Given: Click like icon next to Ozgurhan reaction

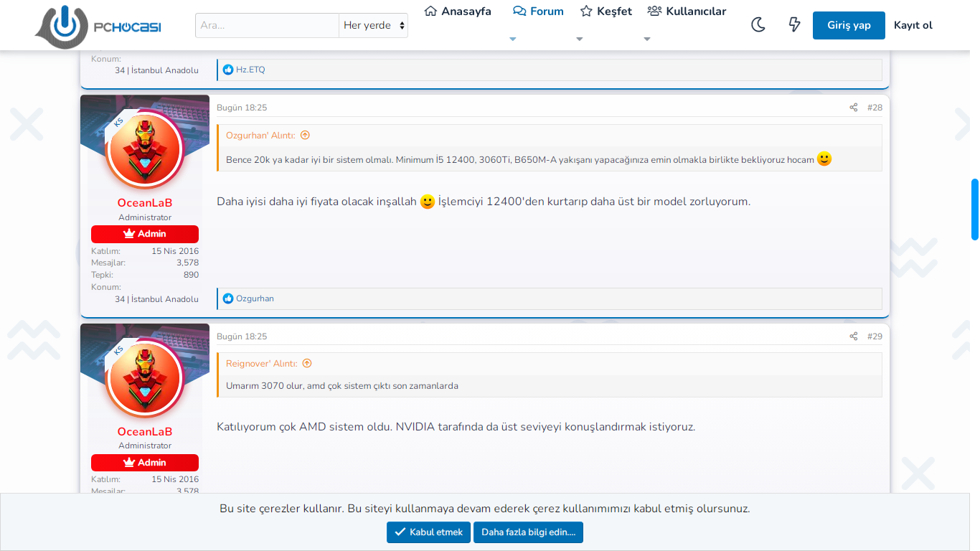Looking at the screenshot, I should [x=228, y=298].
